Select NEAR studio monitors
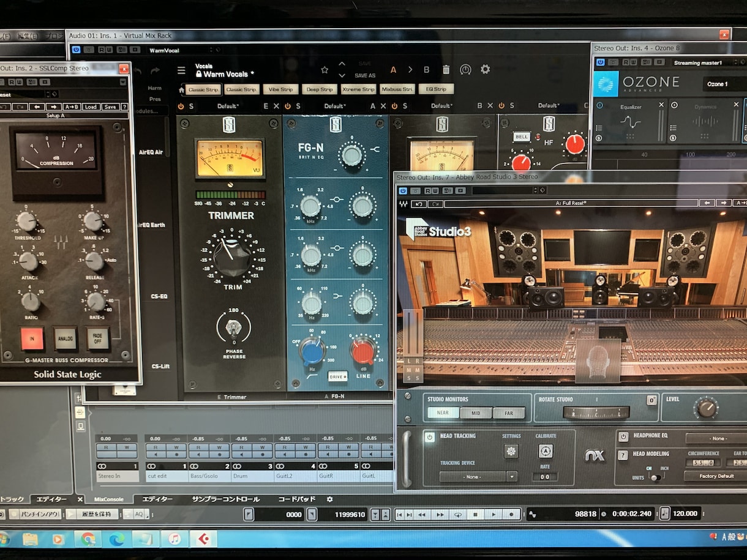 (x=443, y=413)
